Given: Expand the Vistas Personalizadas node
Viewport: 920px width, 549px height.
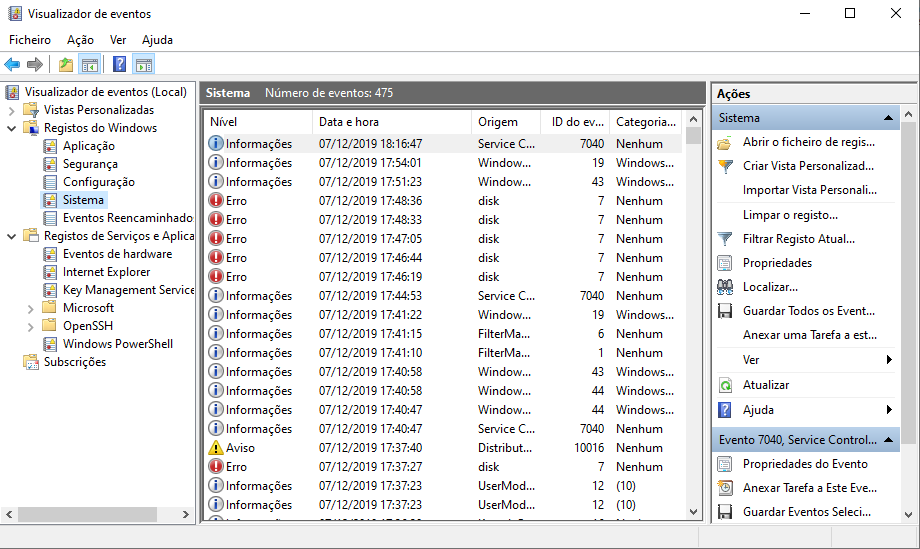Looking at the screenshot, I should [11, 110].
